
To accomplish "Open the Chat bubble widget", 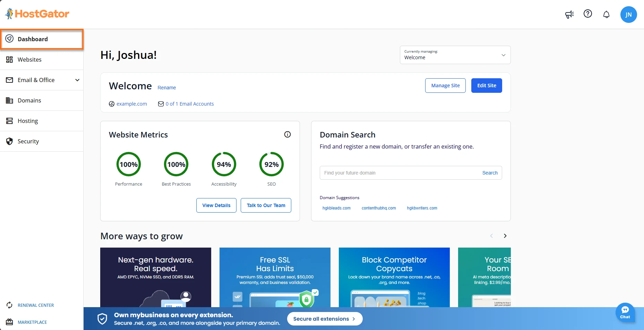I will pos(625,312).
